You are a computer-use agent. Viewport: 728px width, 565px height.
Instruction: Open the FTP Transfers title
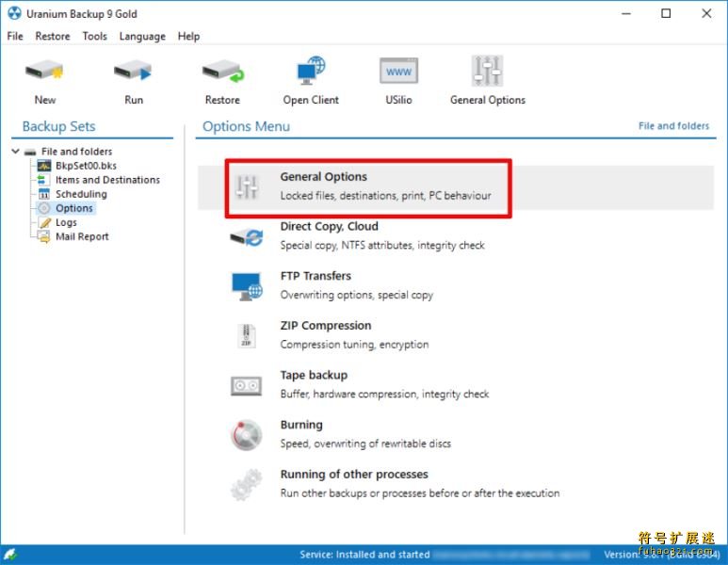(315, 276)
